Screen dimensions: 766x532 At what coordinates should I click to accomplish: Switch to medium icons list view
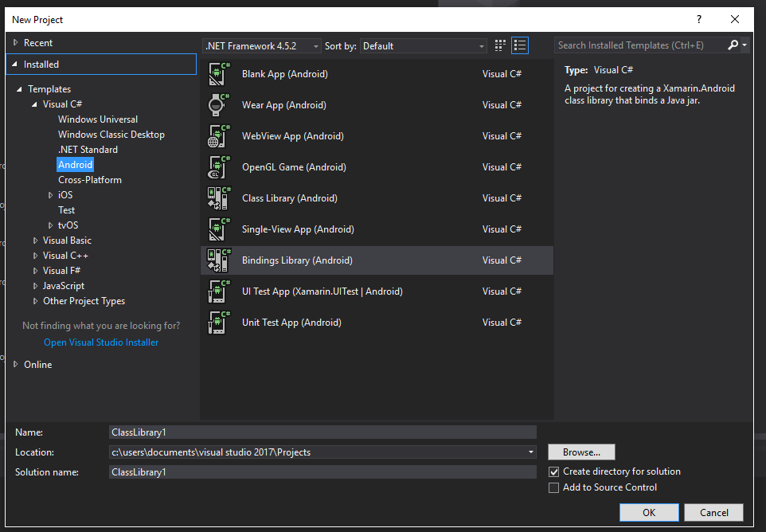point(520,45)
